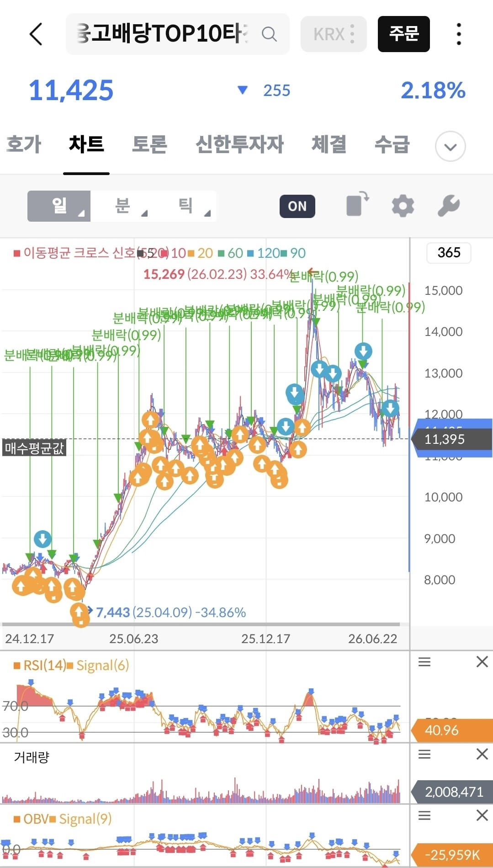
Task: Close the RSI indicator panel
Action: [x=482, y=662]
